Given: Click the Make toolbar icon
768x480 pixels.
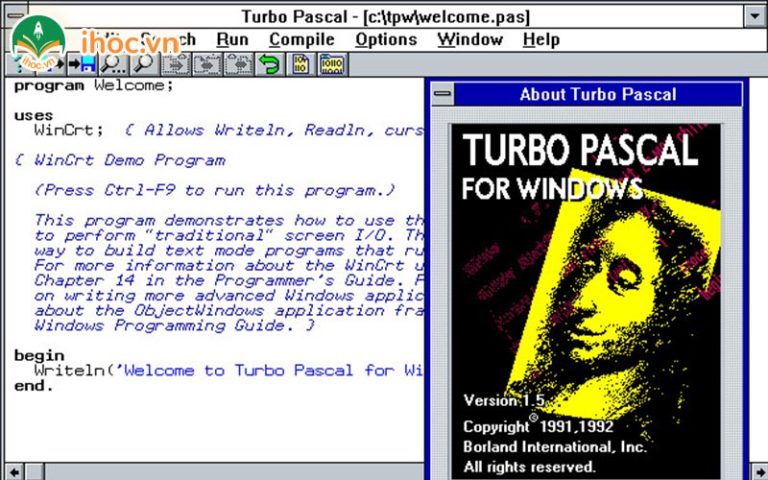Looking at the screenshot, I should coord(332,64).
